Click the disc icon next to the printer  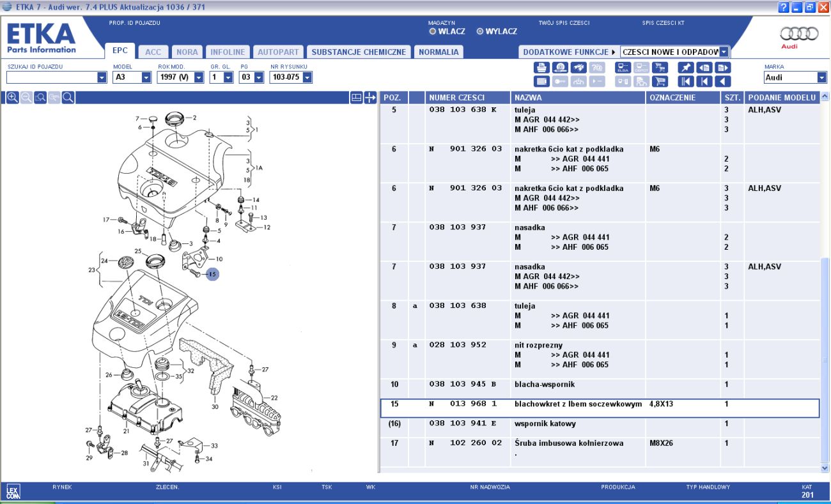click(x=560, y=68)
